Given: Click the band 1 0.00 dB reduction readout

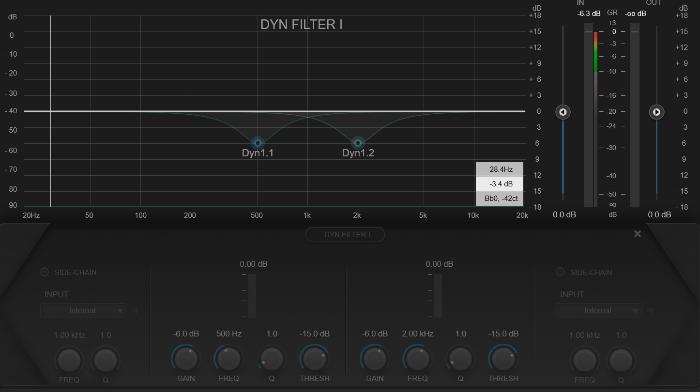Looking at the screenshot, I should coord(253,264).
